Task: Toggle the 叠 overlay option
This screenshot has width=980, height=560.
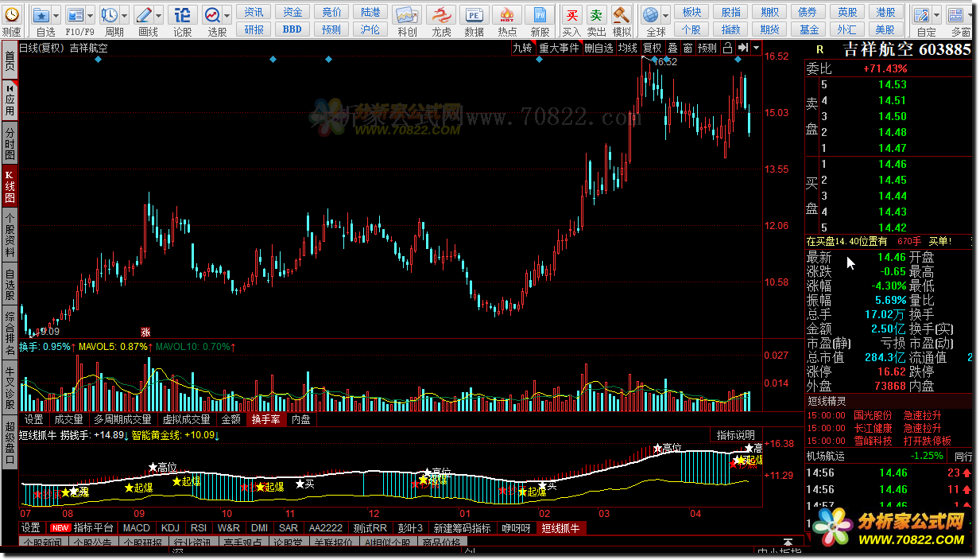Action: tap(672, 48)
